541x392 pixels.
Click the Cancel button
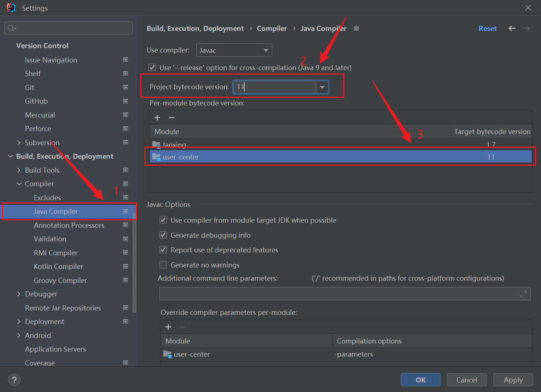click(467, 380)
